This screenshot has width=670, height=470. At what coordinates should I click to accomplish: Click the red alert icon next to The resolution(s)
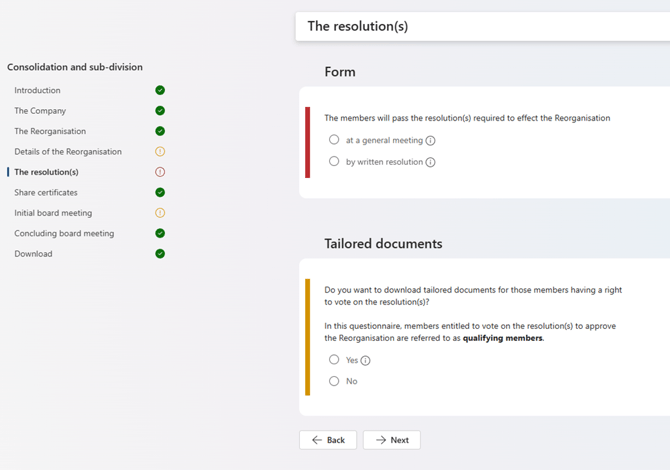[160, 172]
